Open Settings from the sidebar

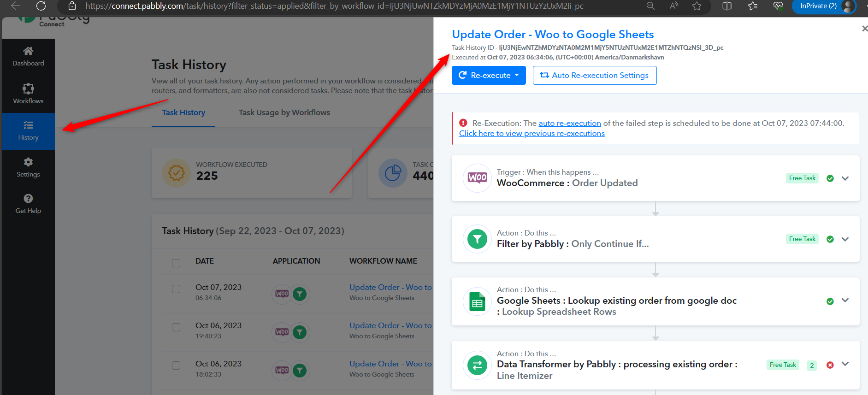point(28,168)
